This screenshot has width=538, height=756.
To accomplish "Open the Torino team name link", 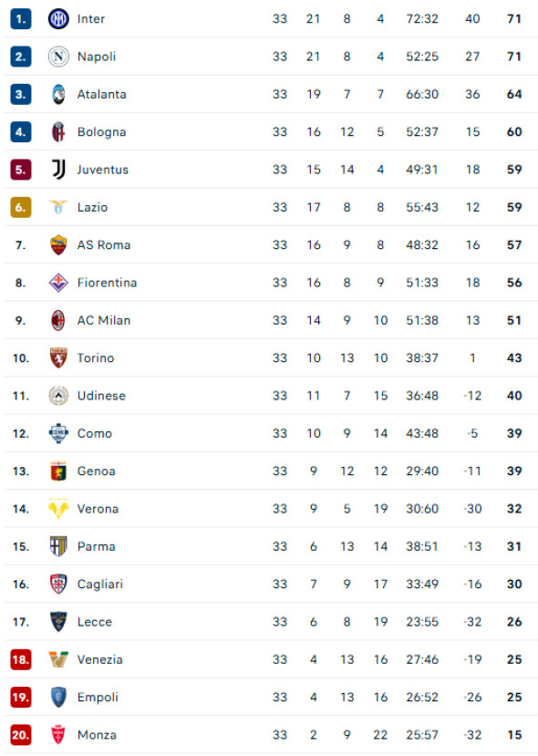I will point(96,357).
